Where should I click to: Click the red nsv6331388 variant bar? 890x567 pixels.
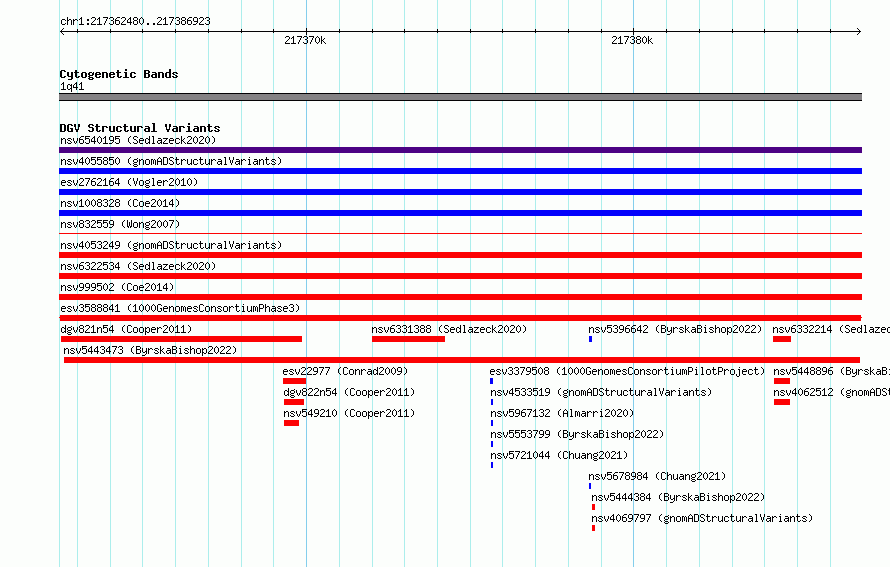pos(408,339)
